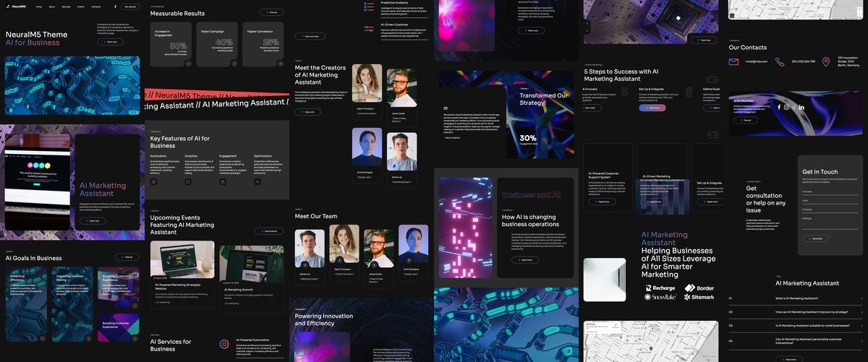Image resolution: width=868 pixels, height=362 pixels.
Task: Click View all beside AI Goals in Business
Action: pos(128,257)
